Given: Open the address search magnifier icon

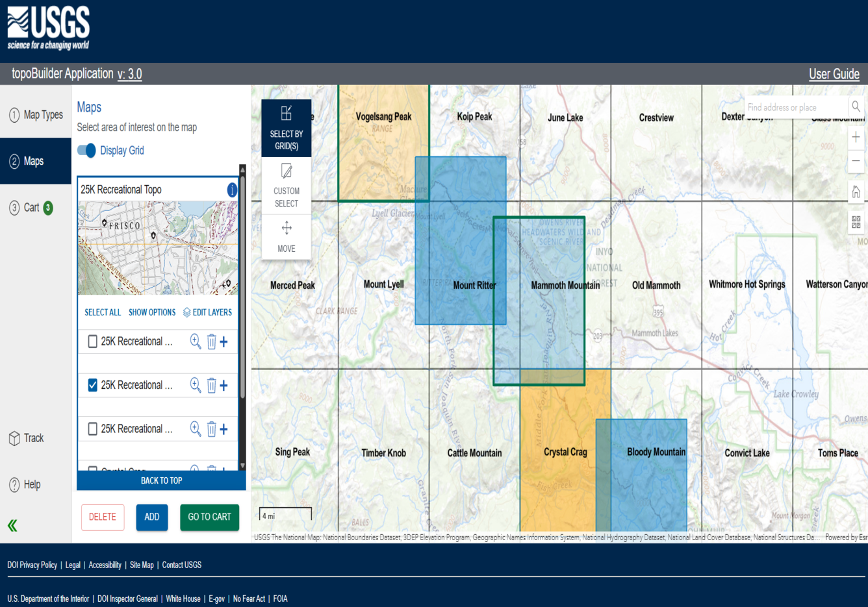Looking at the screenshot, I should click(856, 106).
